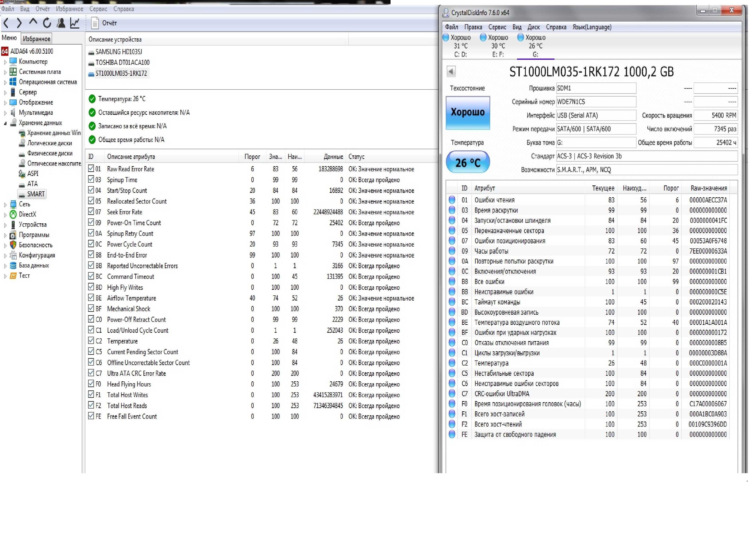Collapse the Хранение данных tree node
This screenshot has height=554, width=756.
(5, 123)
